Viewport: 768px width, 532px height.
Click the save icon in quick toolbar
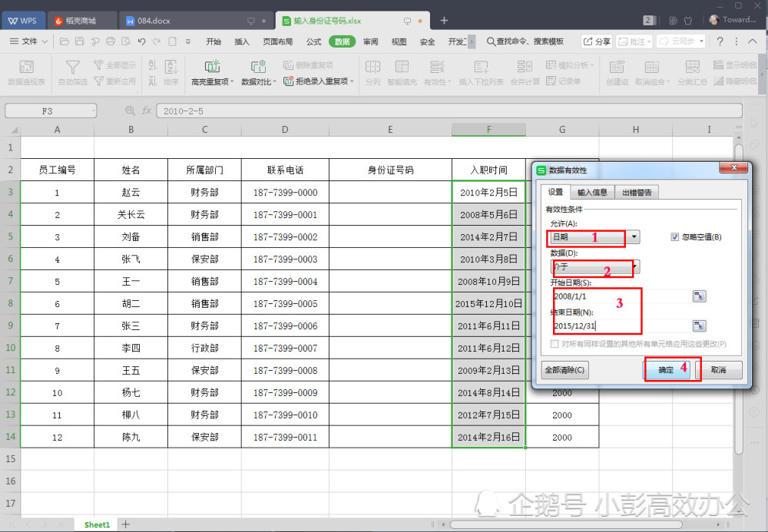[79, 41]
